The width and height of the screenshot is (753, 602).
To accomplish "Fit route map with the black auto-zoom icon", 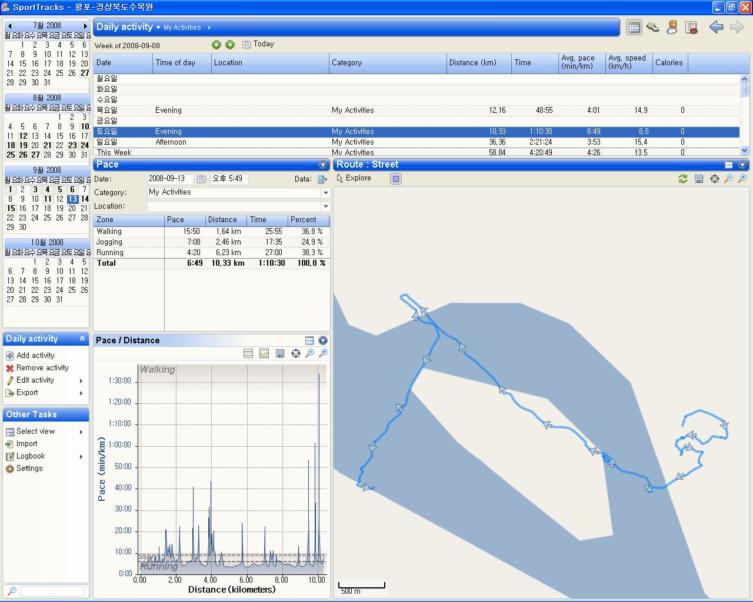I will (715, 179).
